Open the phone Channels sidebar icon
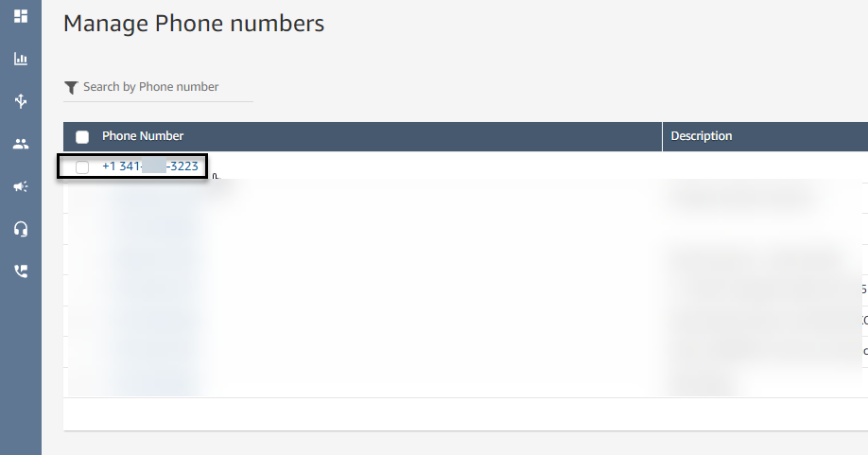Screen dimensions: 868x455 [x=21, y=271]
